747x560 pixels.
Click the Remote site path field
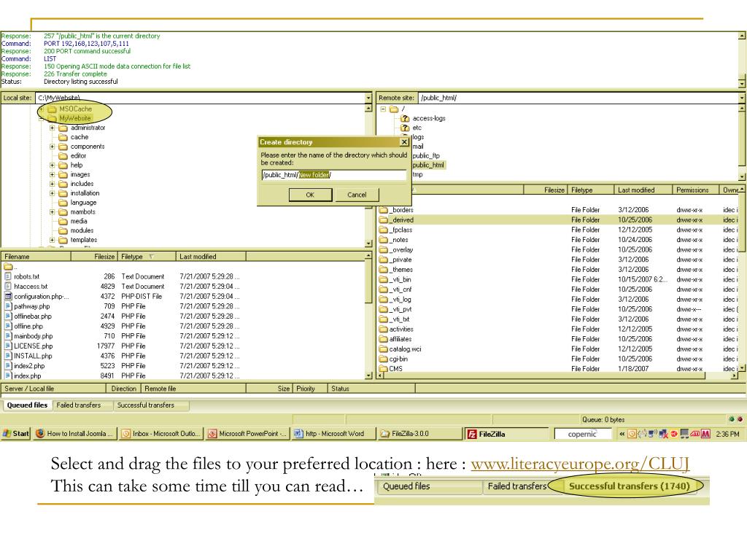pos(578,98)
